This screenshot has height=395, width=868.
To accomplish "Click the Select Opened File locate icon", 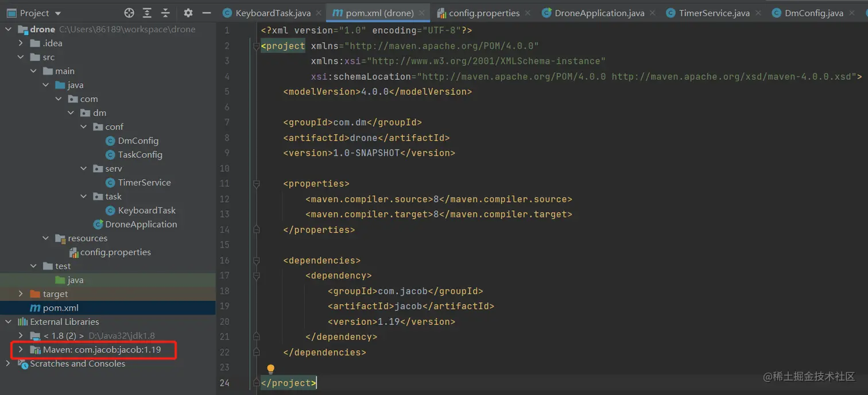I will pos(129,13).
